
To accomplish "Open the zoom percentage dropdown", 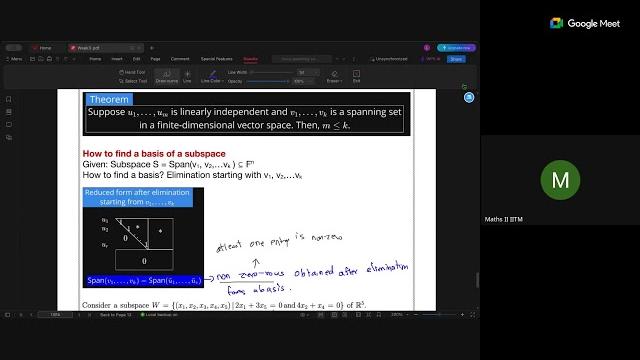I will pos(399,315).
